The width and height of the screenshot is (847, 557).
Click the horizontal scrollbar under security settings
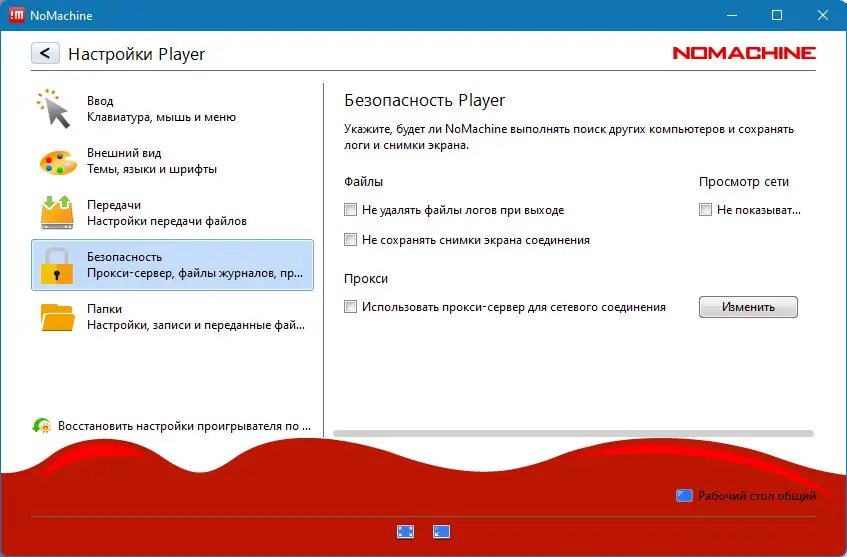[x=573, y=433]
